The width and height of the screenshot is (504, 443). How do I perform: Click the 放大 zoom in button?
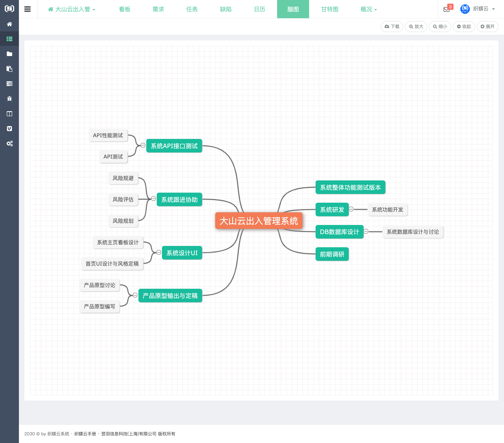coord(416,26)
